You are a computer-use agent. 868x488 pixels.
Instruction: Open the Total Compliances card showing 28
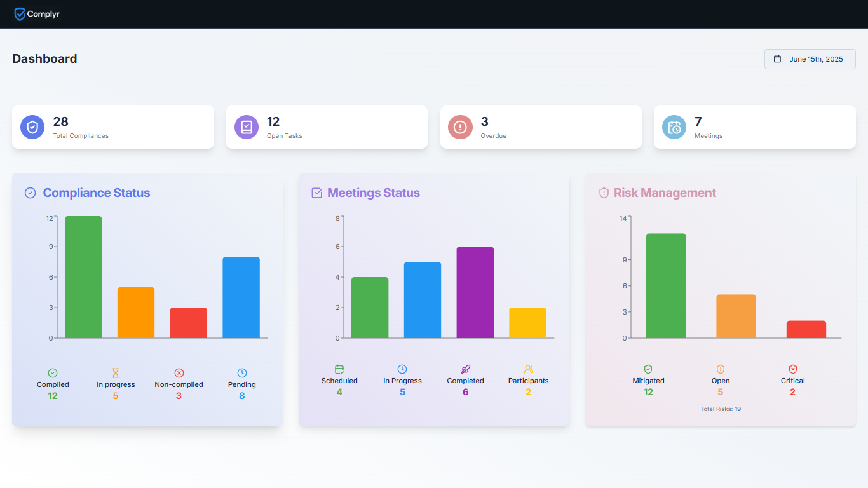[113, 127]
